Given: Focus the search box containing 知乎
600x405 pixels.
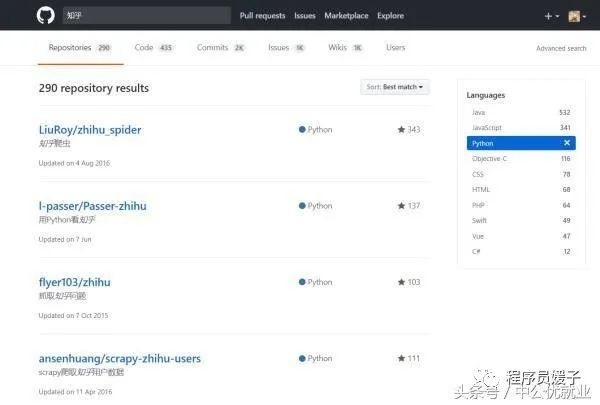Looking at the screenshot, I should (147, 16).
